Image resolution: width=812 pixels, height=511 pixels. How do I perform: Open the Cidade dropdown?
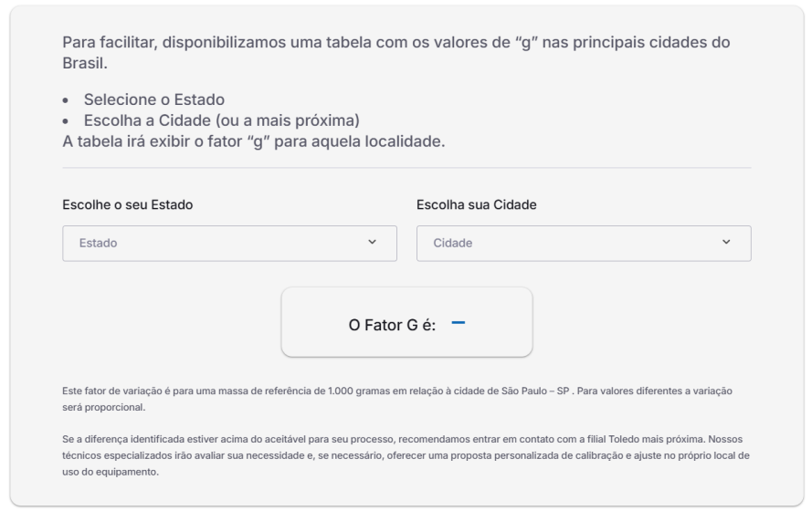(x=583, y=244)
